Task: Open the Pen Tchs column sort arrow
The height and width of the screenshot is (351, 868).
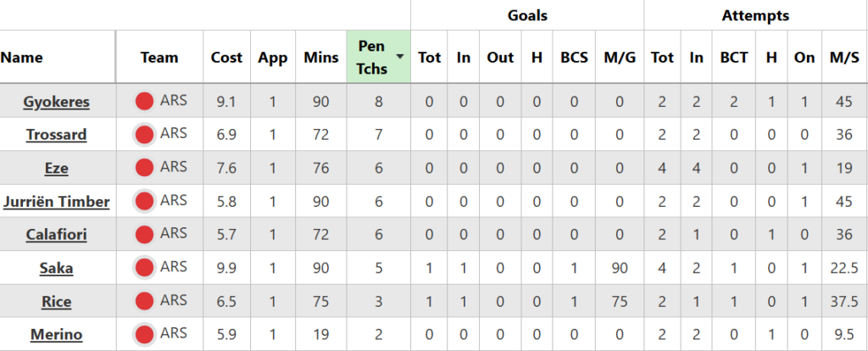Action: coord(400,56)
